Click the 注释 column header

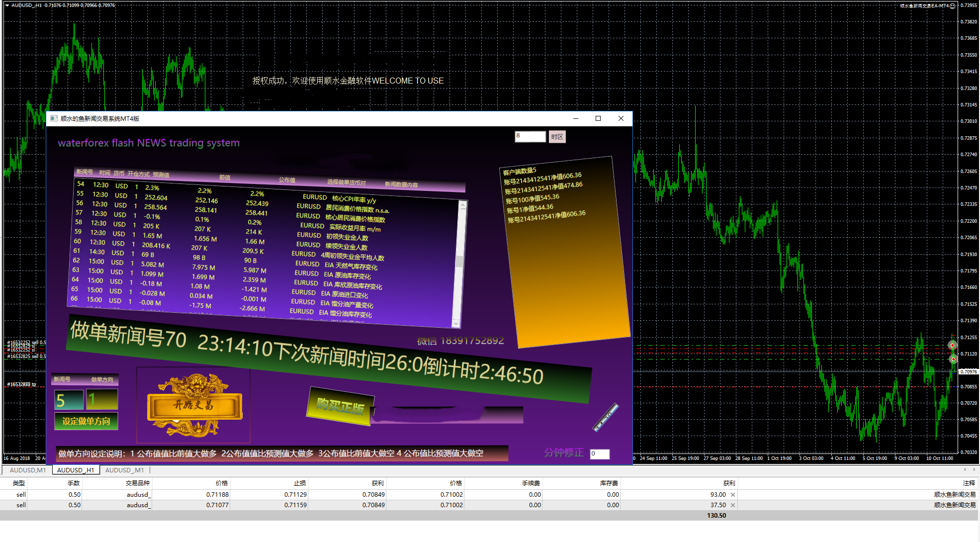pyautogui.click(x=969, y=483)
